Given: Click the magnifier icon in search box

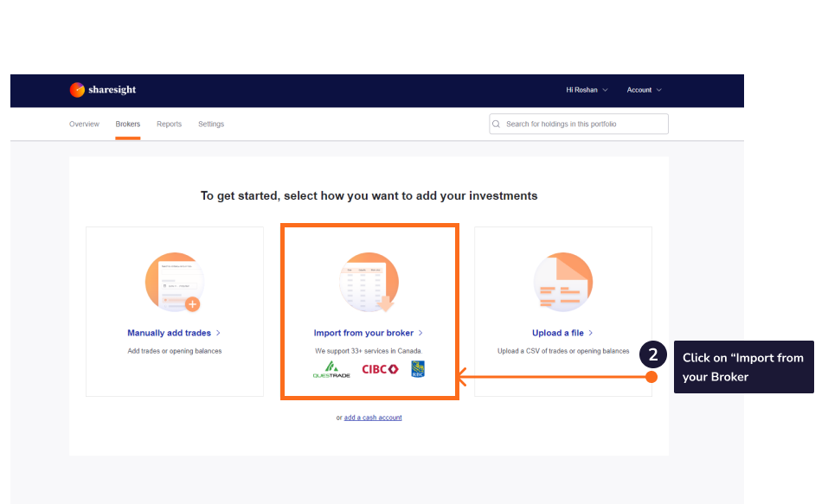Looking at the screenshot, I should [x=497, y=124].
